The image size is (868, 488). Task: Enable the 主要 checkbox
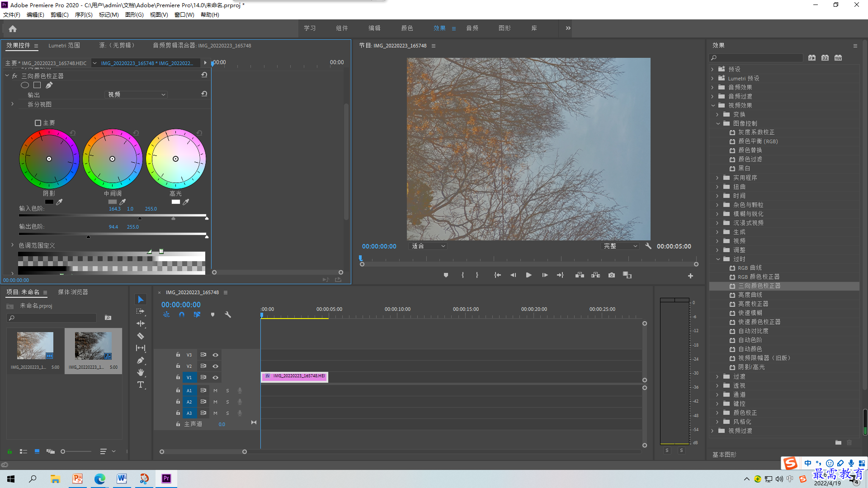[38, 123]
